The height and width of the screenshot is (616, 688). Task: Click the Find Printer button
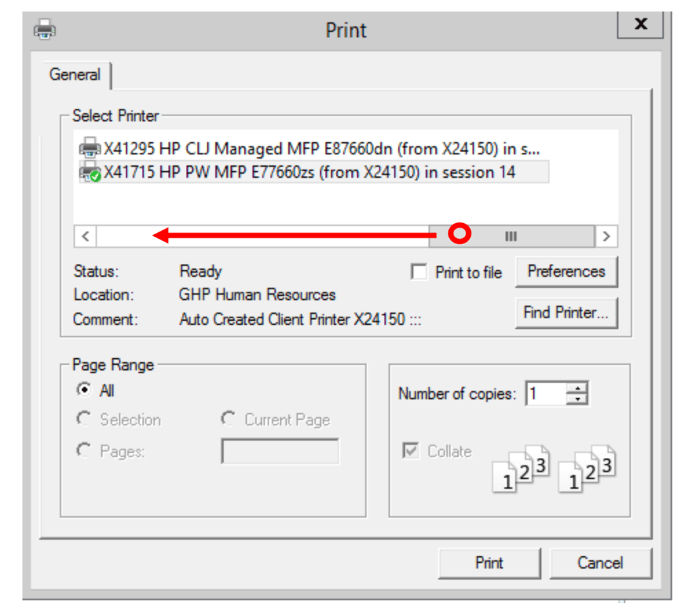(x=566, y=312)
